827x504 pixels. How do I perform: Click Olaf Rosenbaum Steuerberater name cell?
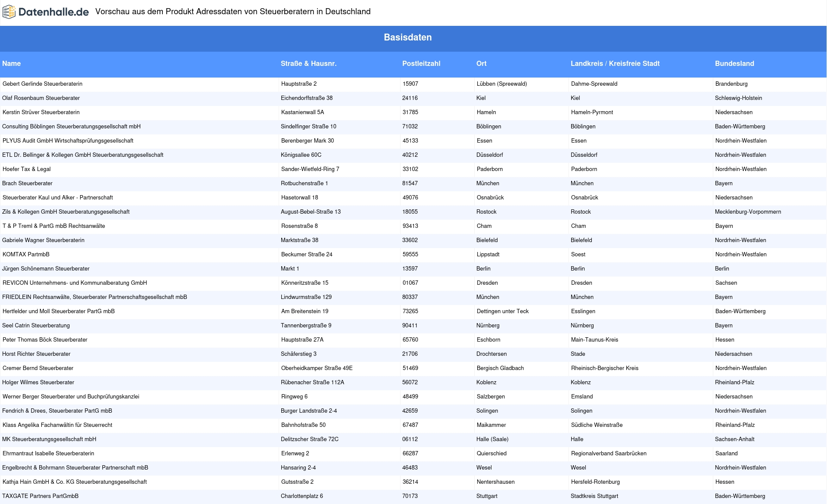41,98
